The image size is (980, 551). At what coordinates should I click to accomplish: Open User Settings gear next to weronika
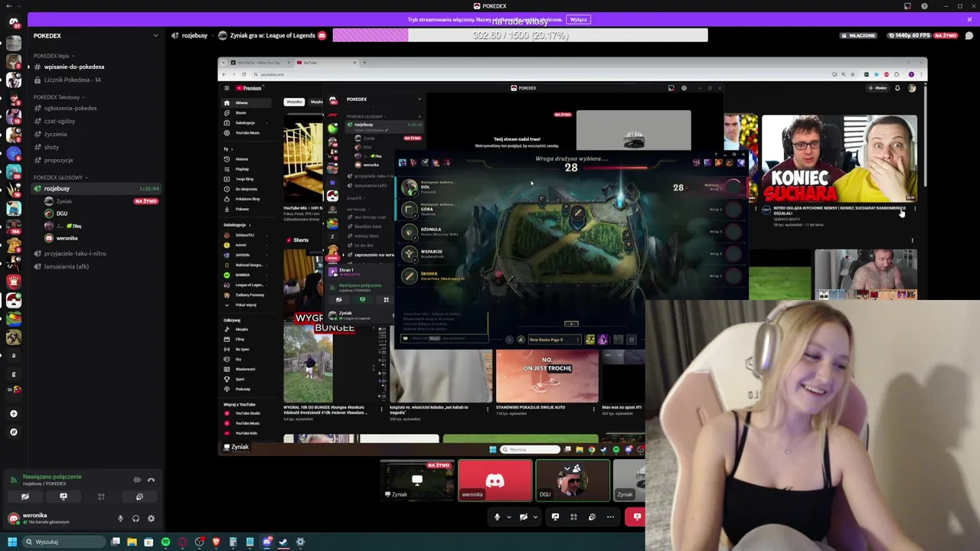(151, 518)
